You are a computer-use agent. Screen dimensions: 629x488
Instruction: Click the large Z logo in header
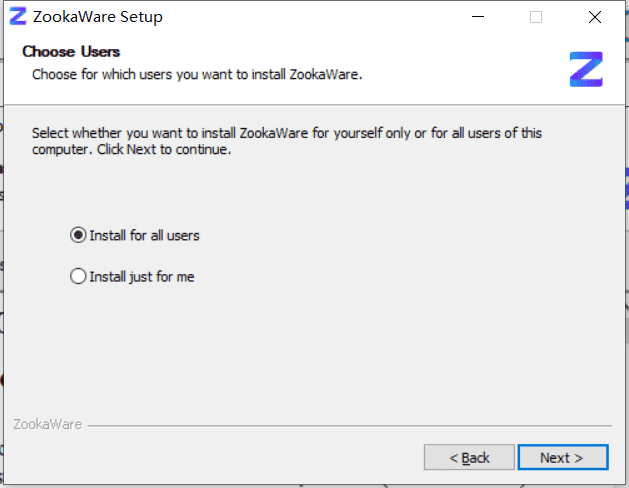coord(586,69)
